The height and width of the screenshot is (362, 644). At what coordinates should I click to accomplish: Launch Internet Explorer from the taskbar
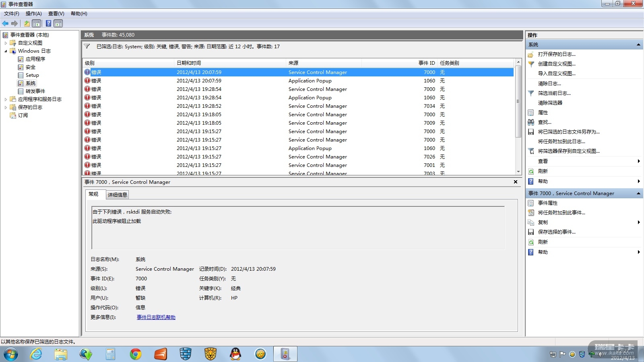point(36,354)
